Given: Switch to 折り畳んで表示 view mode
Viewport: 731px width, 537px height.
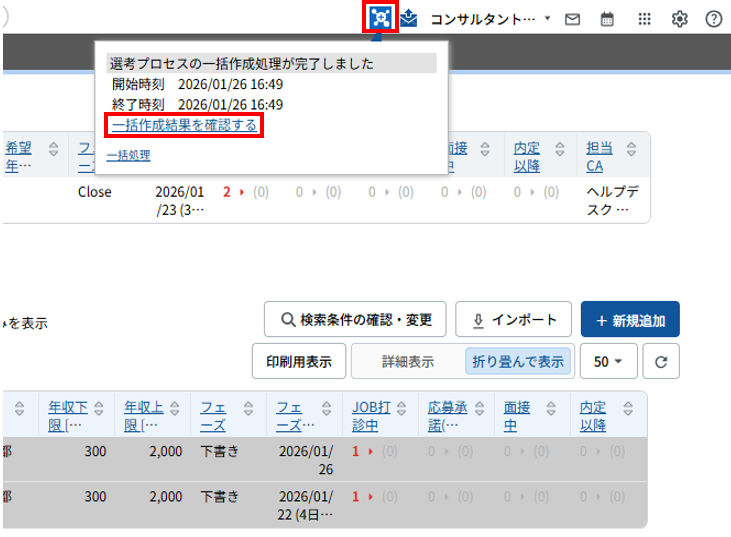Looking at the screenshot, I should click(518, 362).
